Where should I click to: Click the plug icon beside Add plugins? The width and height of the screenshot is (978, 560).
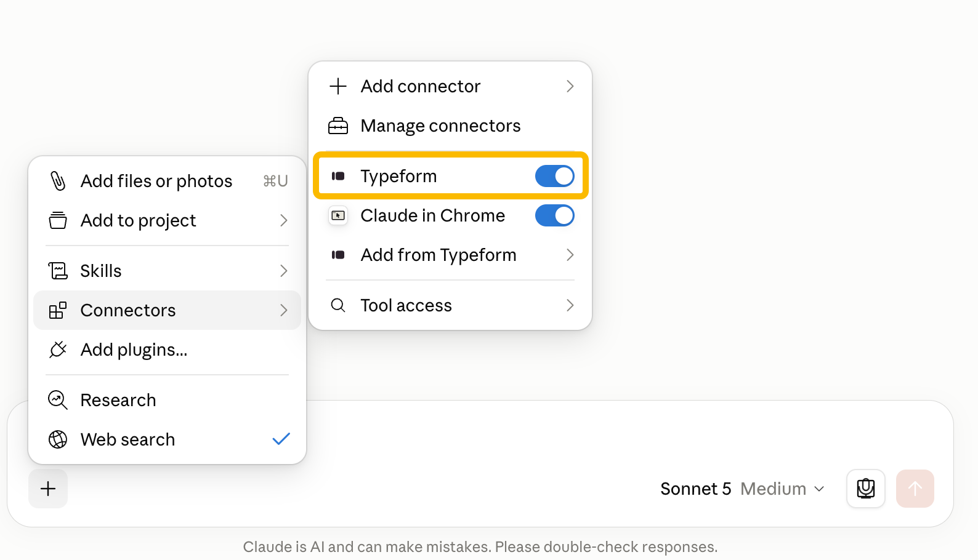point(58,350)
